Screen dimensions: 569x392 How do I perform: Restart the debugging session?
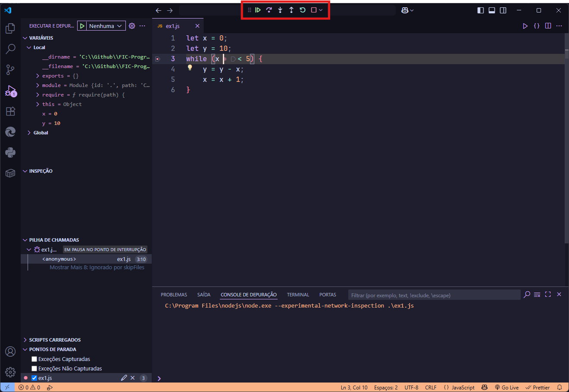[x=303, y=10]
